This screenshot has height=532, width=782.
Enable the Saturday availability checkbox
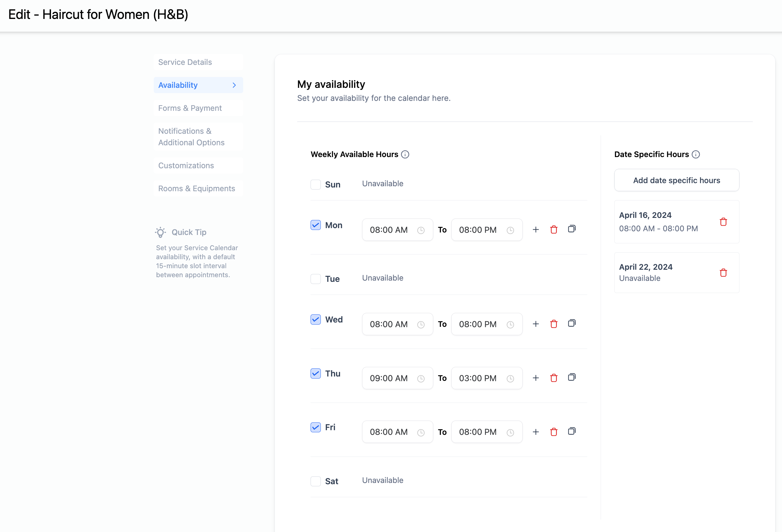[x=316, y=481]
